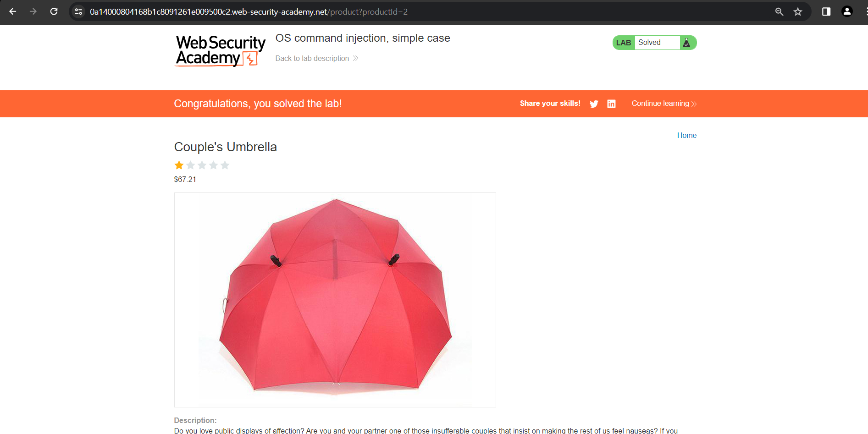Click the zoom magnifier icon in address bar
The width and height of the screenshot is (868, 434).
779,11
